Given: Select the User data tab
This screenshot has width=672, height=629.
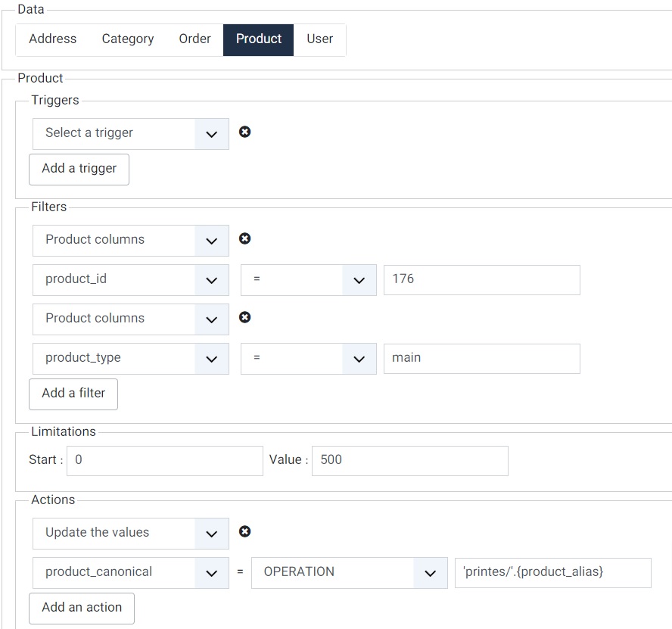Looking at the screenshot, I should (320, 39).
